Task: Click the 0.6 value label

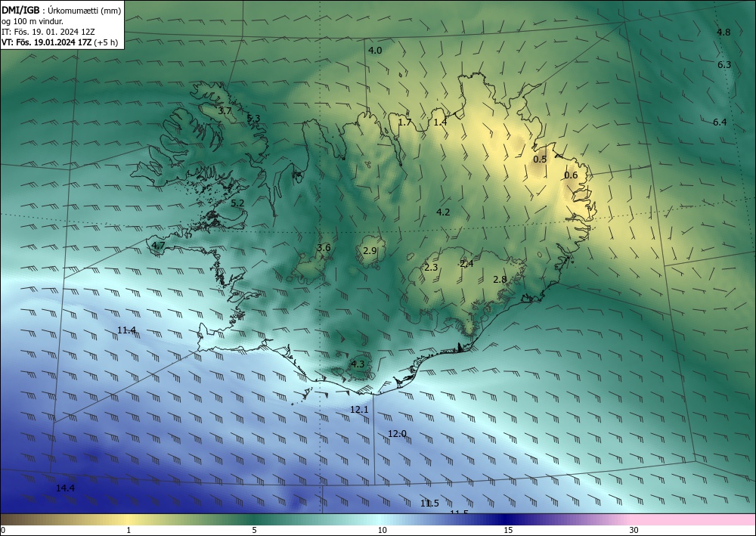Action: [x=571, y=175]
